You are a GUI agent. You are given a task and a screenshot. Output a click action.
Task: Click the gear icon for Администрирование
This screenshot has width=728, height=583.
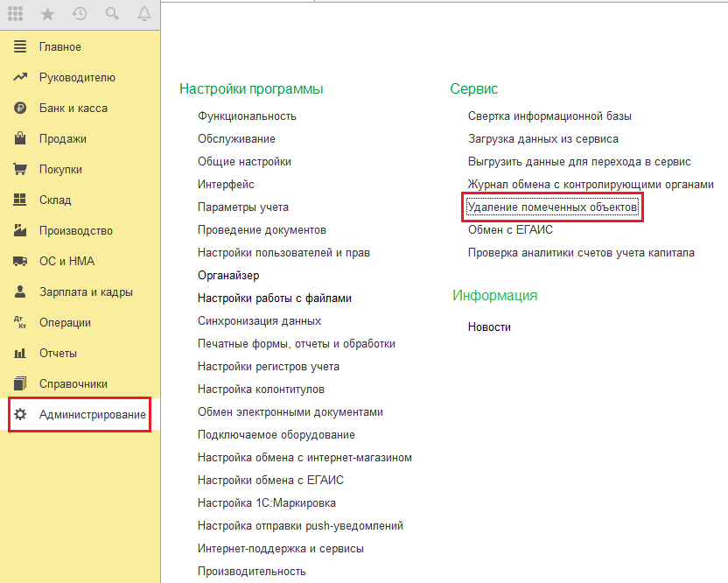[20, 415]
